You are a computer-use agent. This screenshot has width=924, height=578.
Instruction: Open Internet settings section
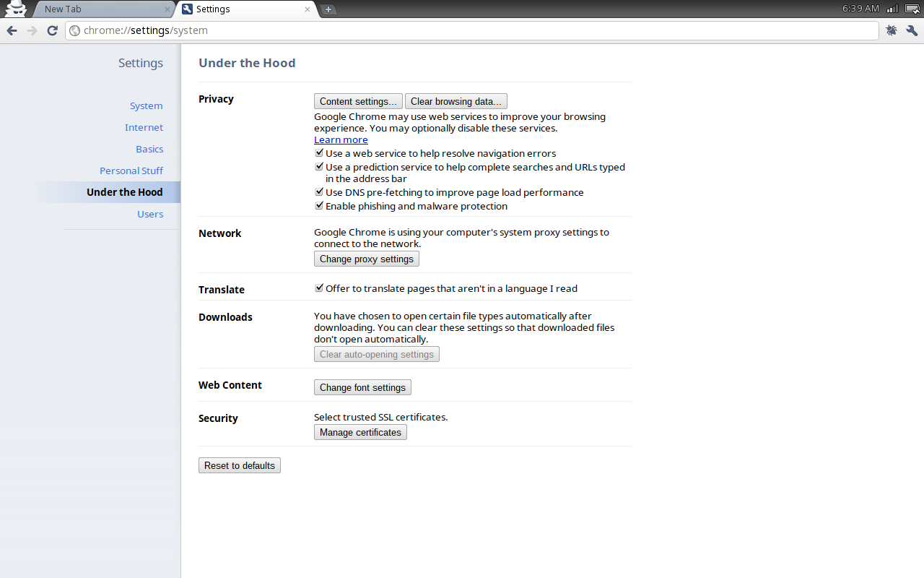[x=144, y=127]
